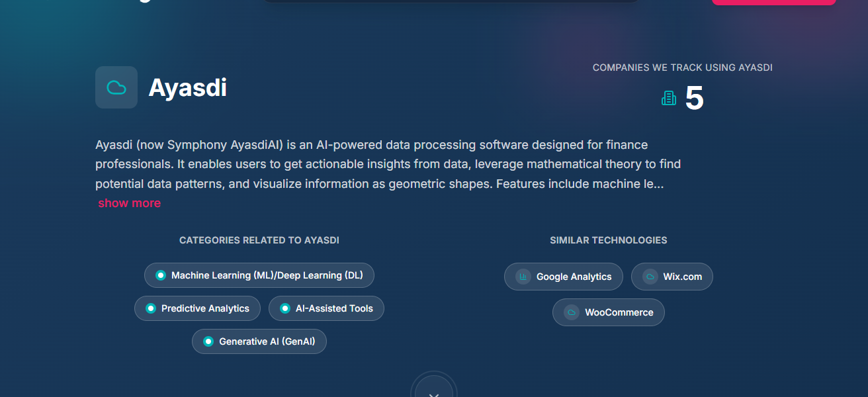
Task: Click the search bar at page top
Action: click(450, 1)
